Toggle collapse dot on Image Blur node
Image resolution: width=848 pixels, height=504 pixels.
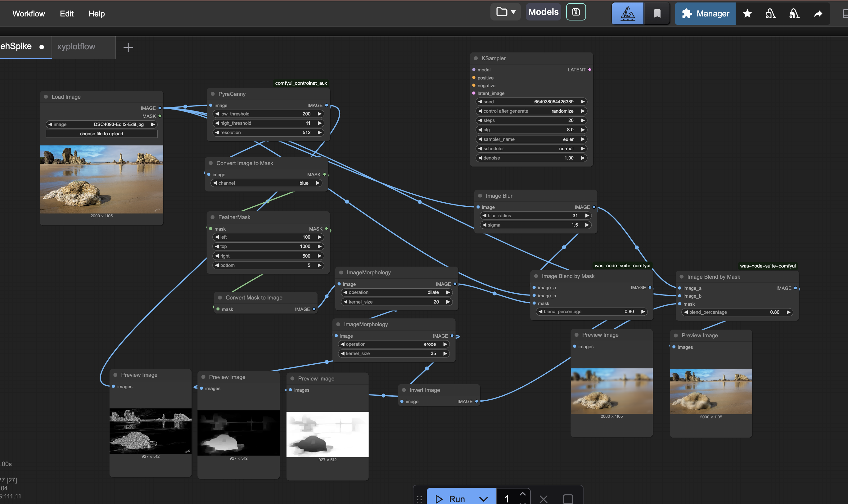coord(480,196)
